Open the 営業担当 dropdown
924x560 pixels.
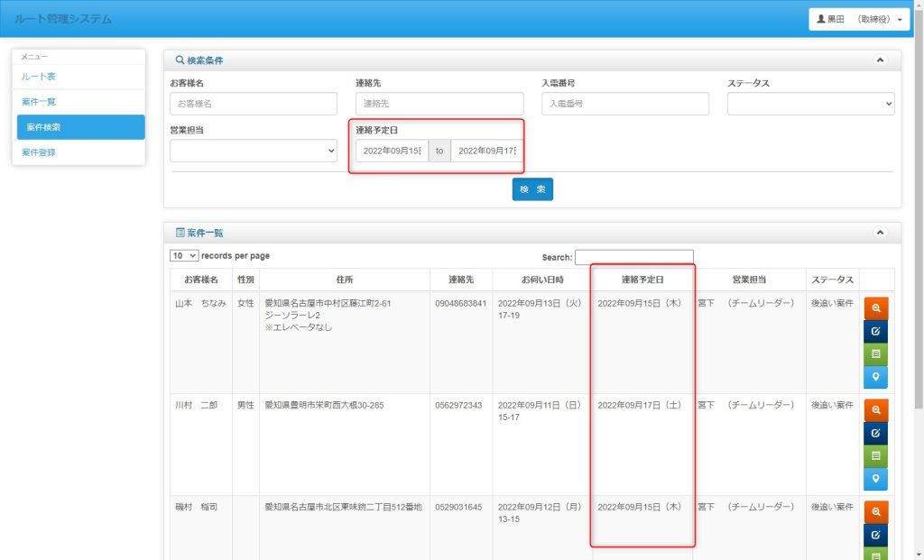pyautogui.click(x=254, y=151)
